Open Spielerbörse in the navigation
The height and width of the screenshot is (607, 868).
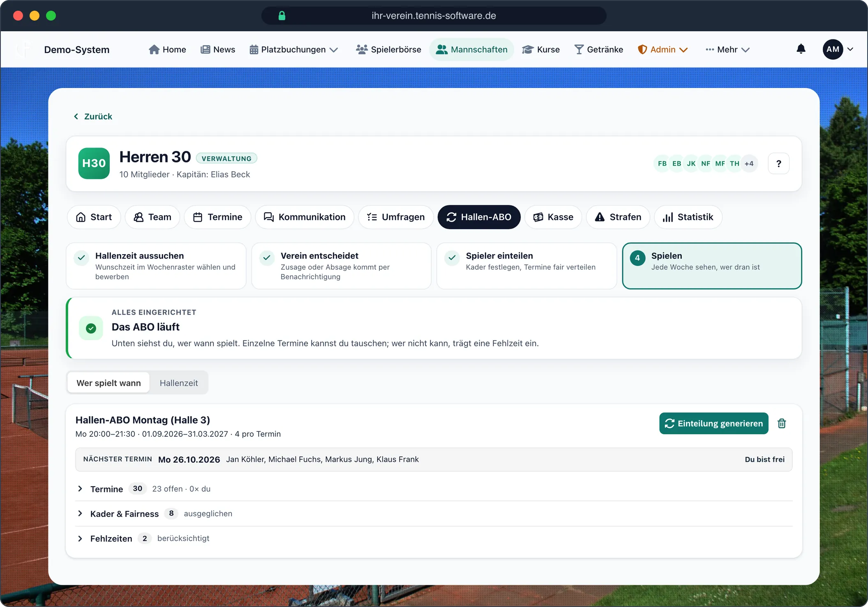click(x=389, y=49)
